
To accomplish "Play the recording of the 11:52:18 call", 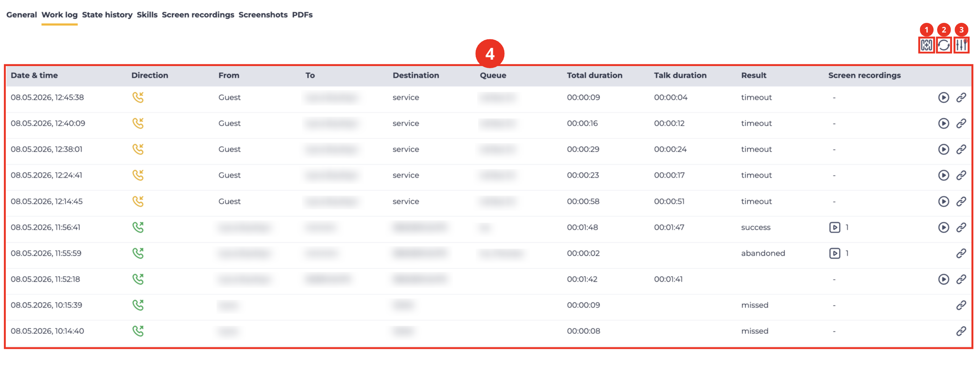I will (x=944, y=279).
